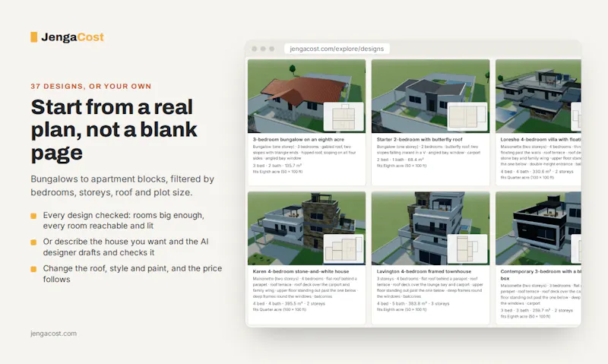
Task: Click the Lavington townhouse description paragraph
Action: [x=429, y=287]
